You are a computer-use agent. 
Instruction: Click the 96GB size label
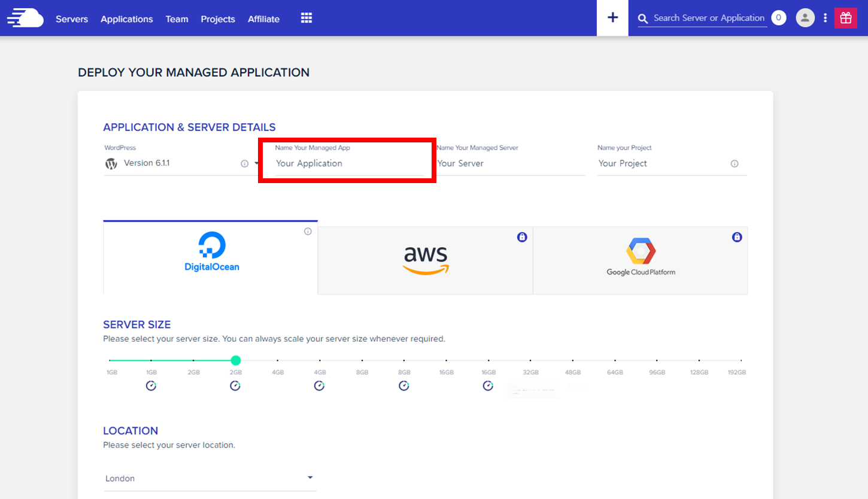[657, 372]
